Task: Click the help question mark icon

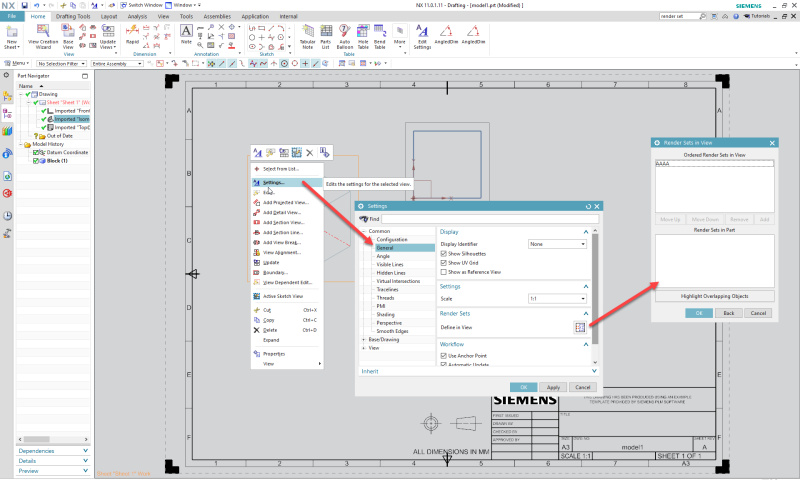Action: click(736, 16)
